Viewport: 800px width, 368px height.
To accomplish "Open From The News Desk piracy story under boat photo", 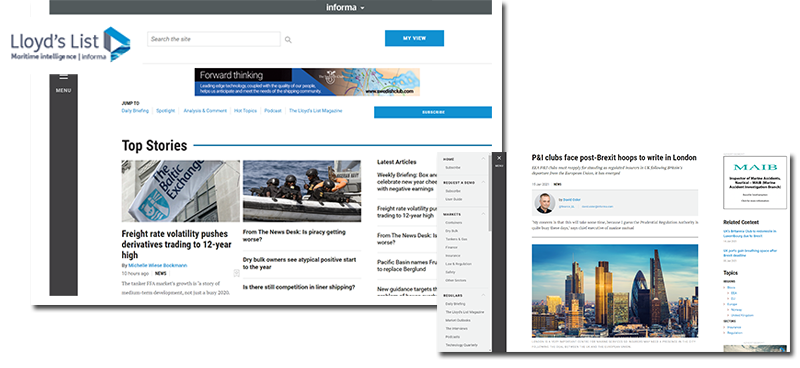I will pyautogui.click(x=294, y=235).
